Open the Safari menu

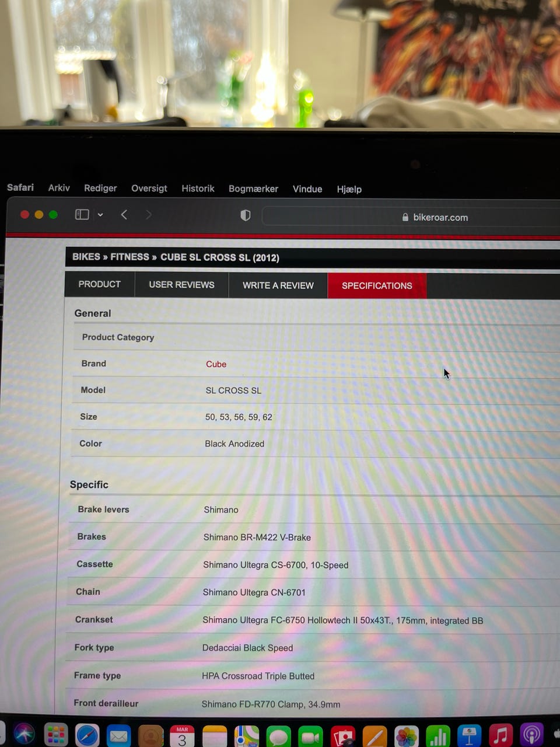pyautogui.click(x=20, y=187)
